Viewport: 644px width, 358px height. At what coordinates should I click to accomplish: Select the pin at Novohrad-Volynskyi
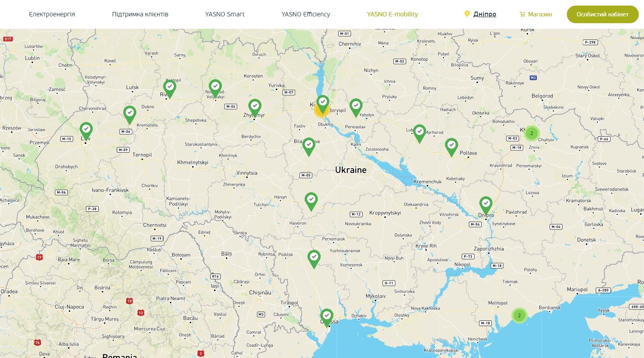pyautogui.click(x=215, y=88)
